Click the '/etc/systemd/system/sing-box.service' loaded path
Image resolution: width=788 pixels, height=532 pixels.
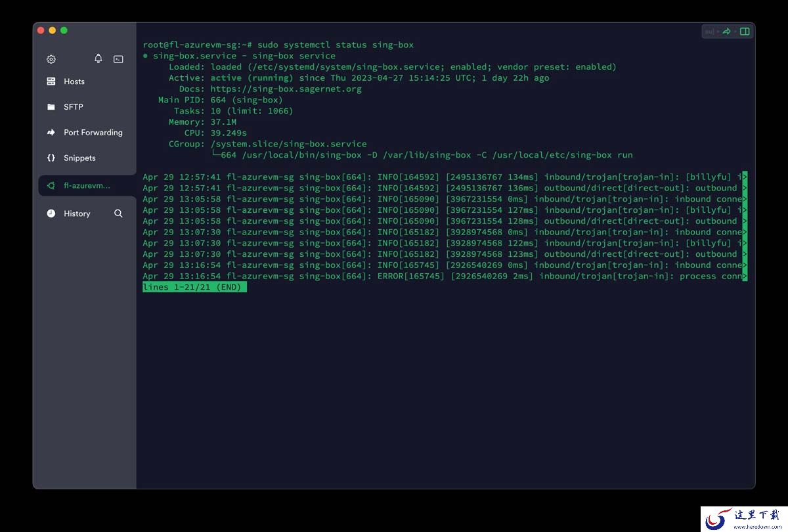point(346,67)
